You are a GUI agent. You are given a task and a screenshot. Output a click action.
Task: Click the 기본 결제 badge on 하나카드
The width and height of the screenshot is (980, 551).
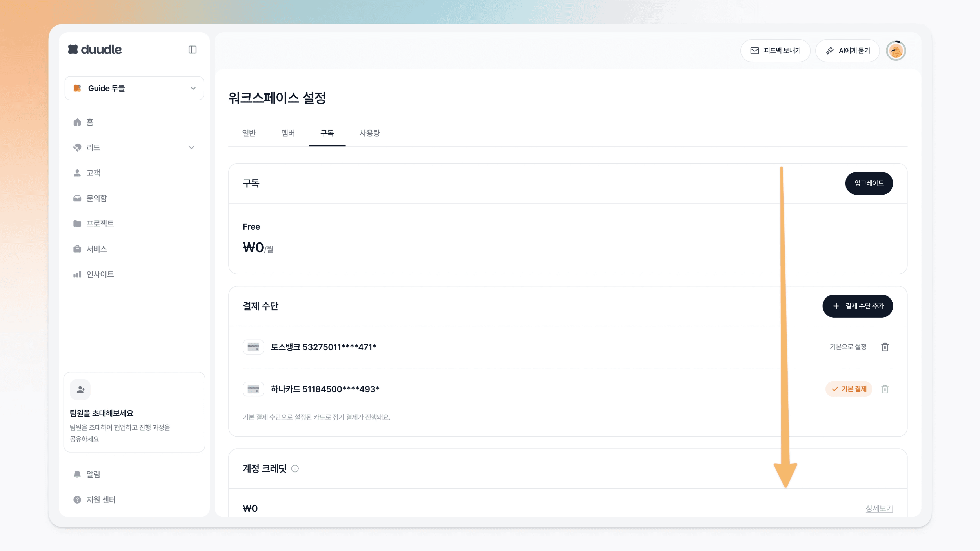point(849,389)
